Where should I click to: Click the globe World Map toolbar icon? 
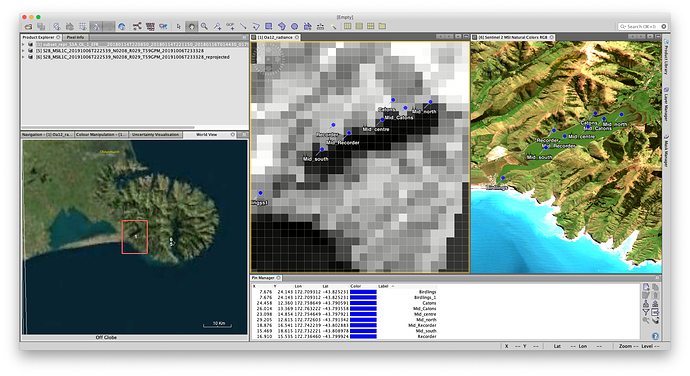(122, 26)
